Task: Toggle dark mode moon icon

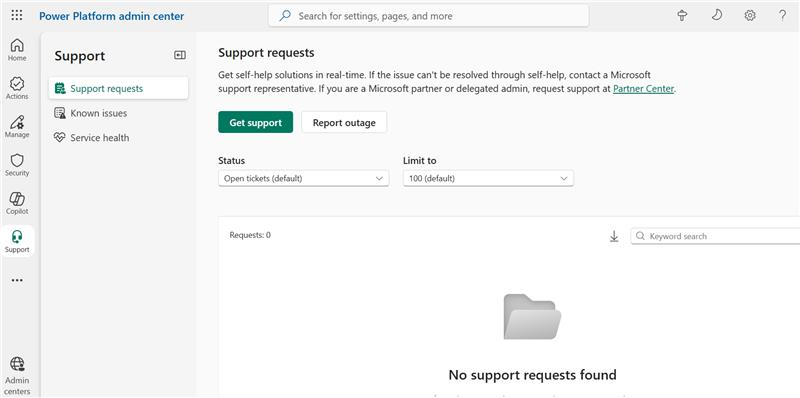Action: (716, 16)
